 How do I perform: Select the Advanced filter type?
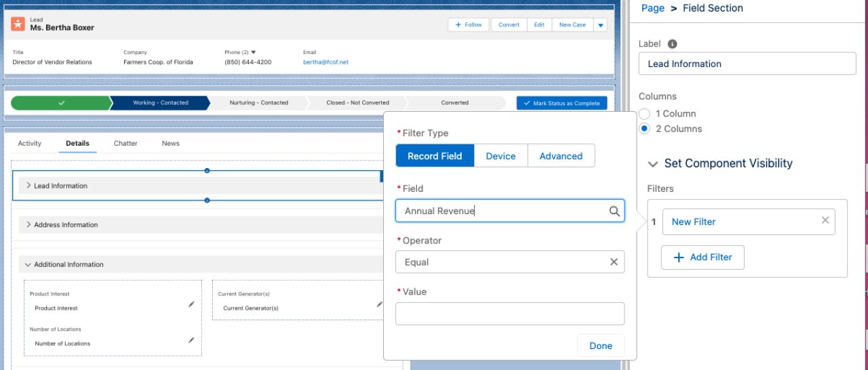[561, 156]
